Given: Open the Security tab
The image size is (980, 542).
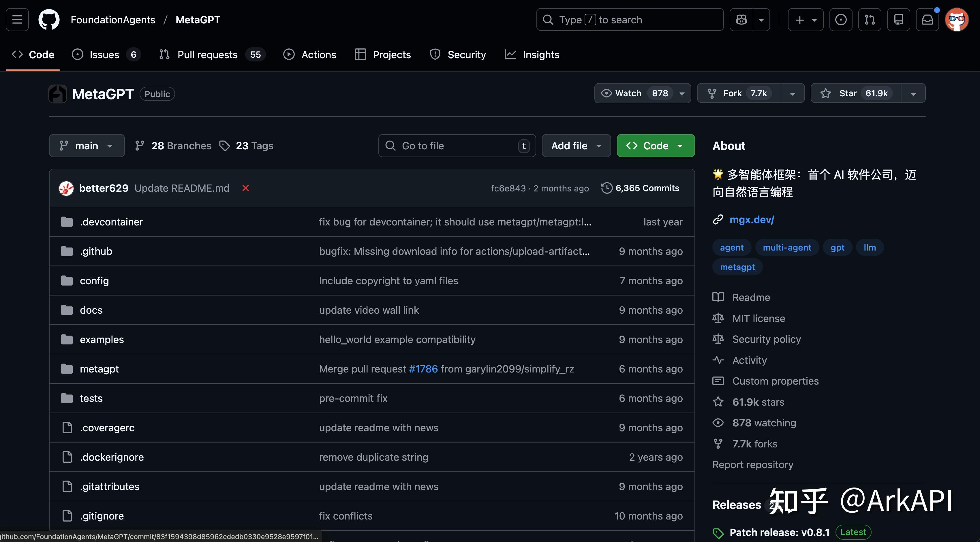Looking at the screenshot, I should (458, 54).
